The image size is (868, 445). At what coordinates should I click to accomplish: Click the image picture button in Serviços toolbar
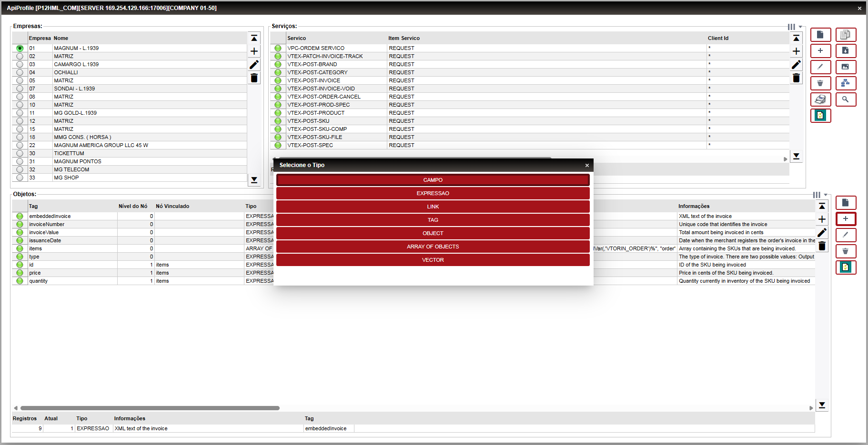(x=846, y=67)
